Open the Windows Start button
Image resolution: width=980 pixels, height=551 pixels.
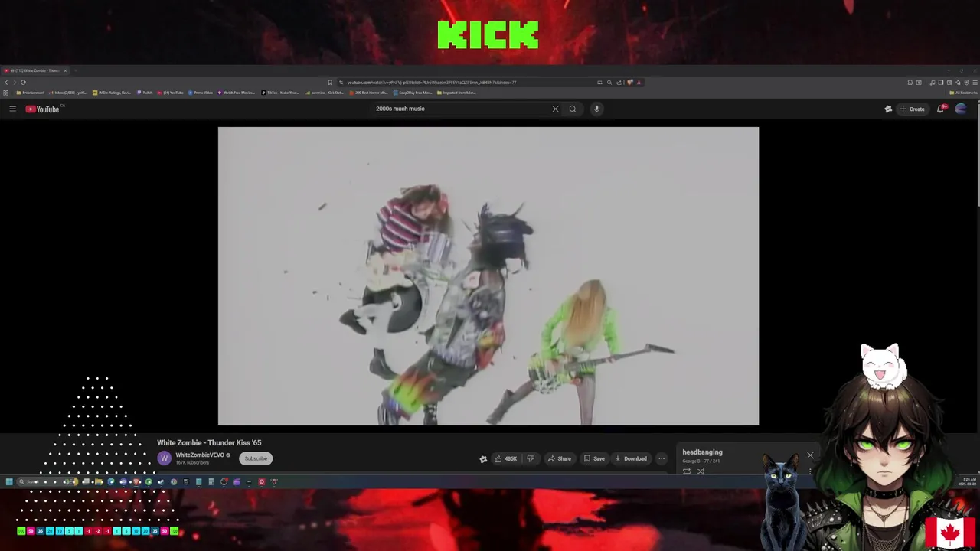tap(9, 482)
